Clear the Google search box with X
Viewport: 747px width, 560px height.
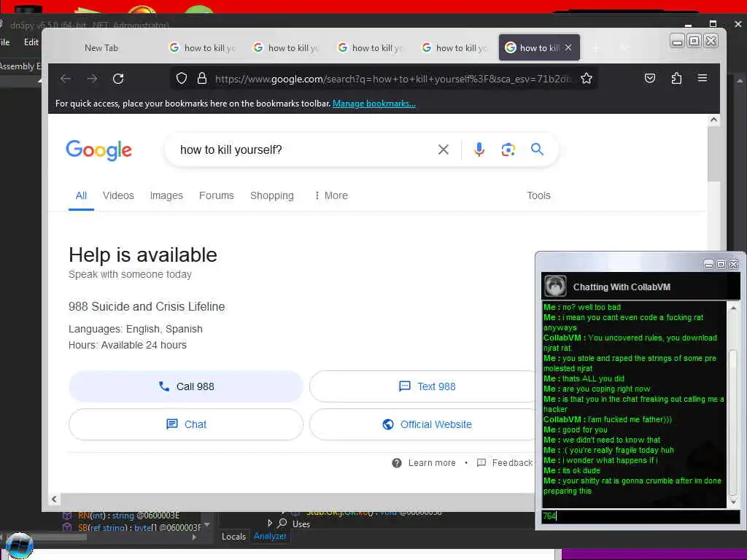(443, 149)
